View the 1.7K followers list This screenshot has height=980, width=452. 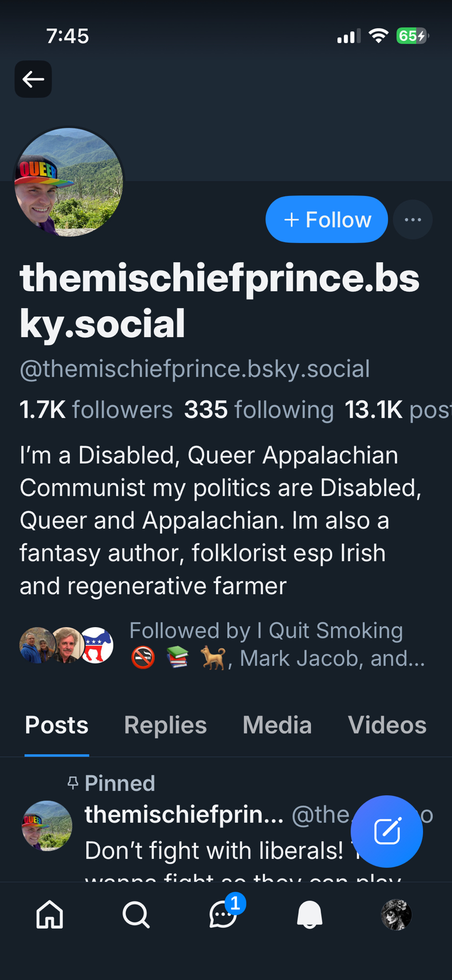(96, 410)
